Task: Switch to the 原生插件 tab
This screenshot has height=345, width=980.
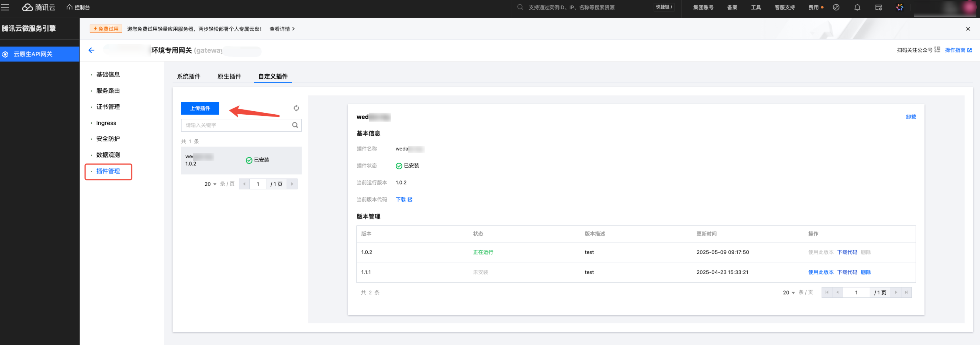Action: point(229,76)
